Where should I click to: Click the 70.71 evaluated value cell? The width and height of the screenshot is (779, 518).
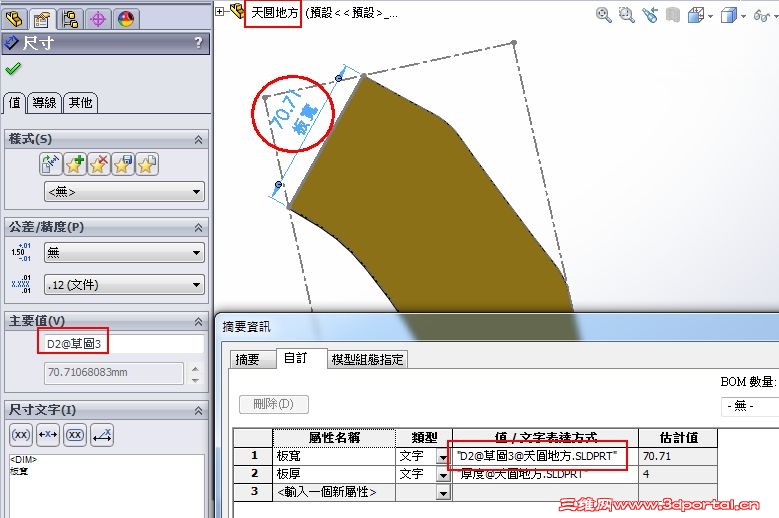(x=678, y=456)
